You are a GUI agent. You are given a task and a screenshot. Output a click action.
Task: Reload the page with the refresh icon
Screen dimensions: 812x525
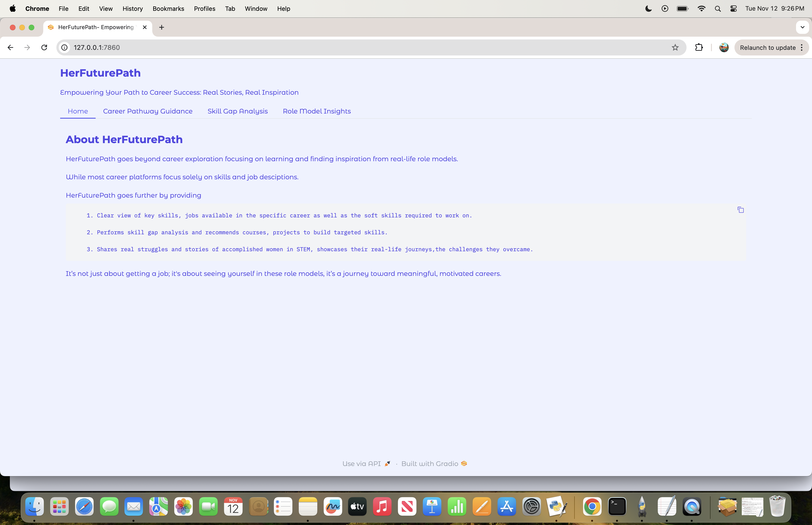click(44, 47)
